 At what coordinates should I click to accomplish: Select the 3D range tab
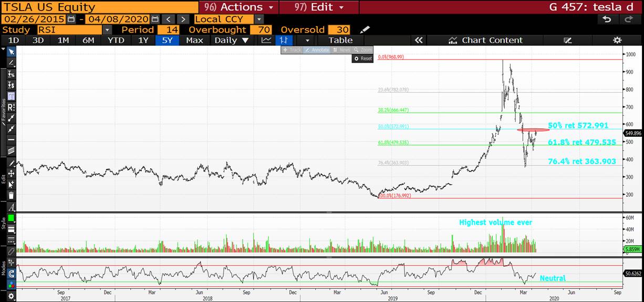tap(38, 40)
